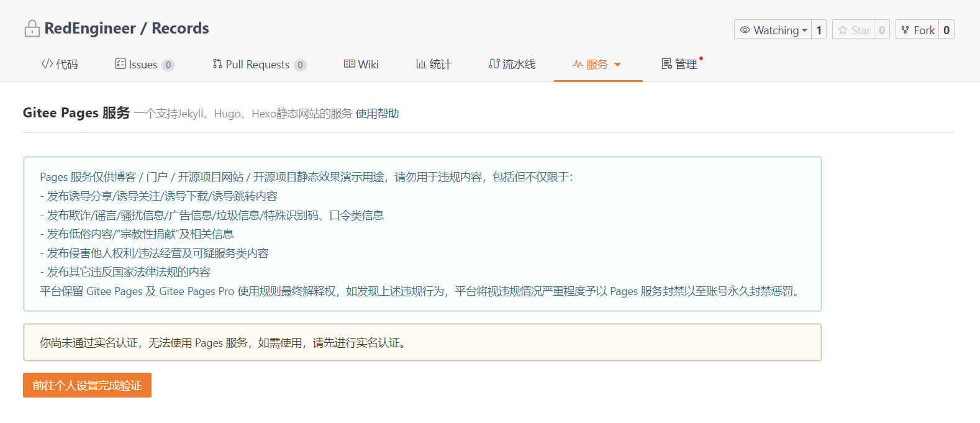The height and width of the screenshot is (423, 980).
Task: Switch to the Pull Requests tab
Action: pyautogui.click(x=259, y=65)
